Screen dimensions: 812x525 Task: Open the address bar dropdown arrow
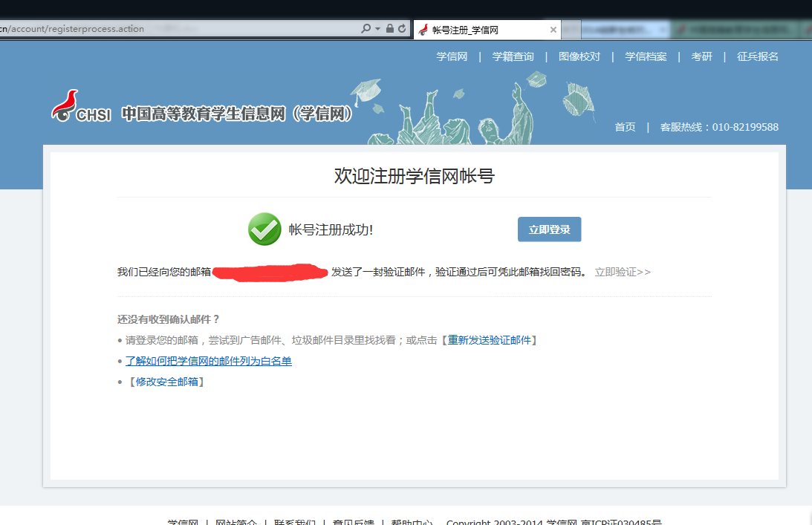tap(377, 29)
